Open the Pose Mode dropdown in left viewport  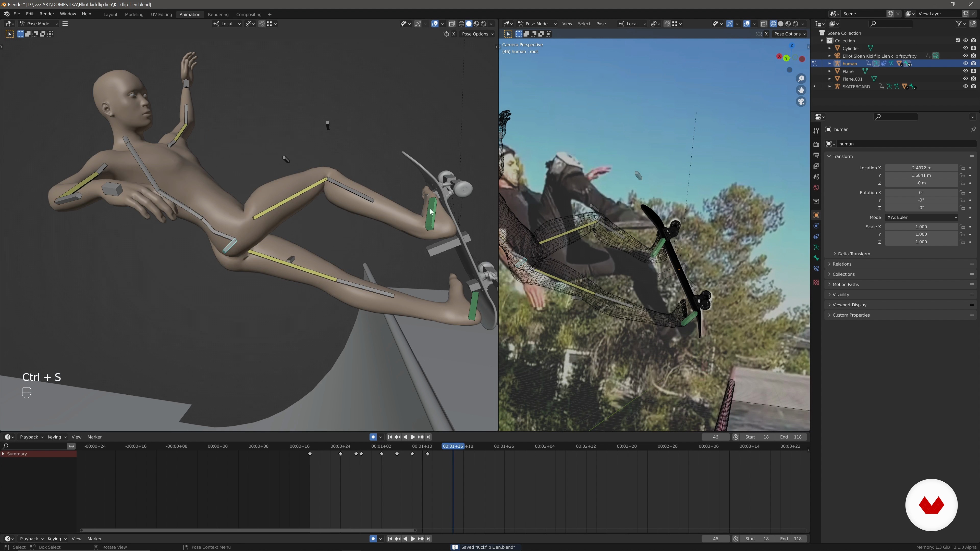(x=39, y=23)
